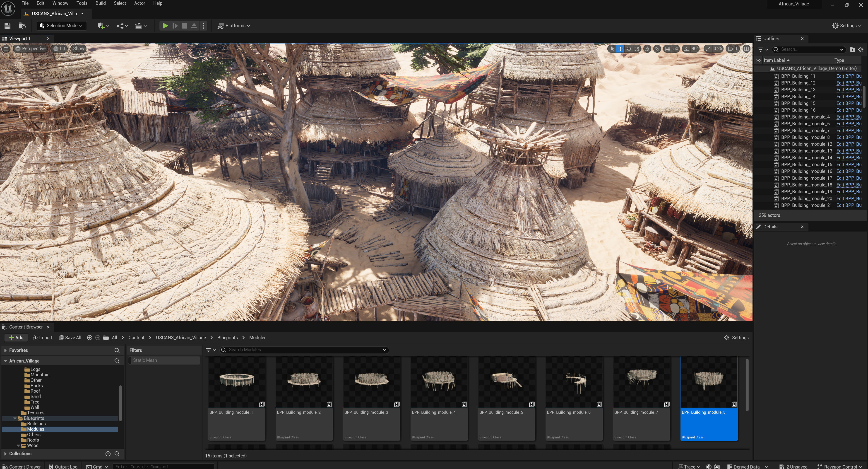Click Edit link for BPP_Building_14

click(849, 97)
